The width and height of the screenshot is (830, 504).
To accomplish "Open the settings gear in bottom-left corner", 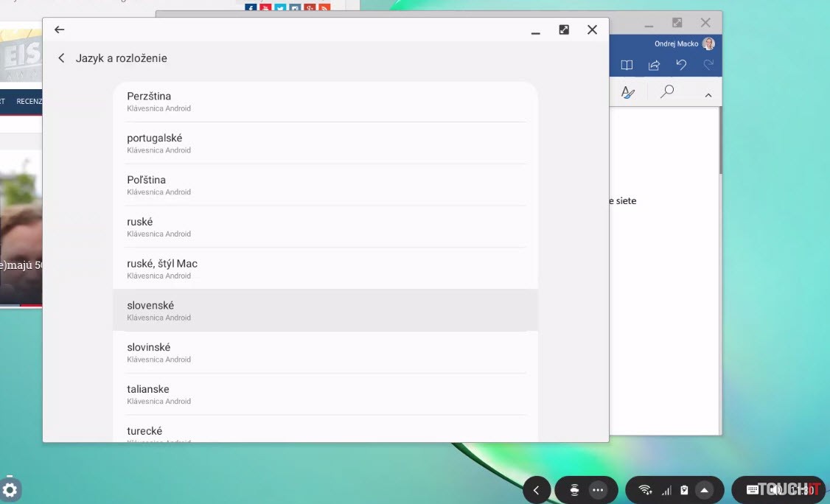I will coord(10,490).
